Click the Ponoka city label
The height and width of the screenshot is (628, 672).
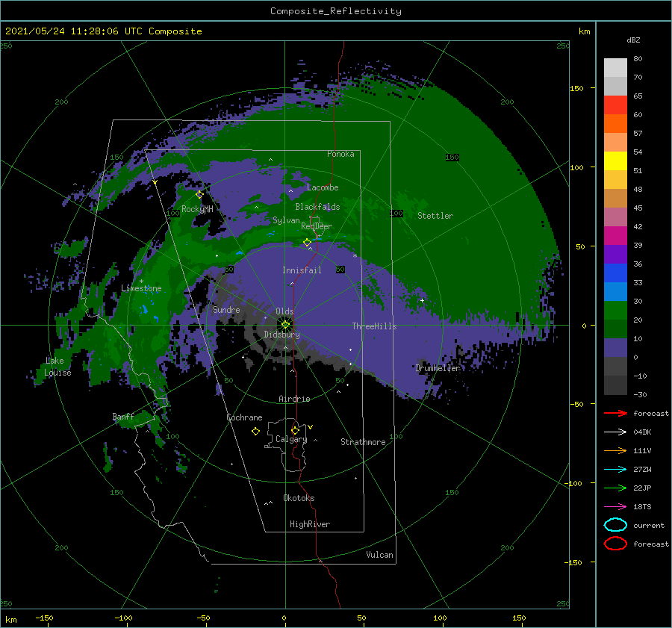(340, 154)
